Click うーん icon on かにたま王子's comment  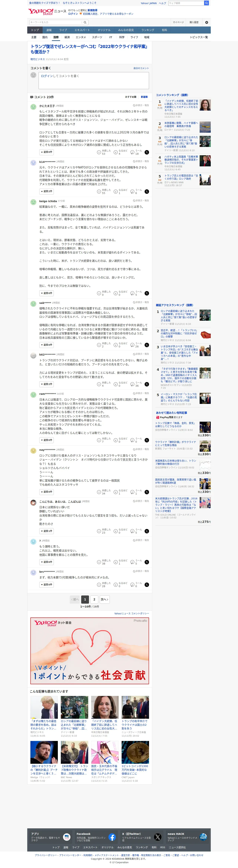click(133, 152)
